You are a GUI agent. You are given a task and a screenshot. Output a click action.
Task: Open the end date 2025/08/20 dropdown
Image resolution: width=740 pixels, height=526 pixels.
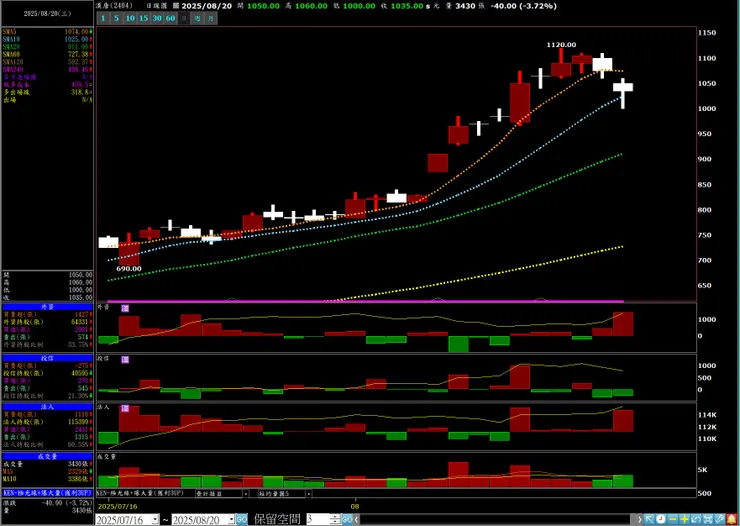(232, 519)
